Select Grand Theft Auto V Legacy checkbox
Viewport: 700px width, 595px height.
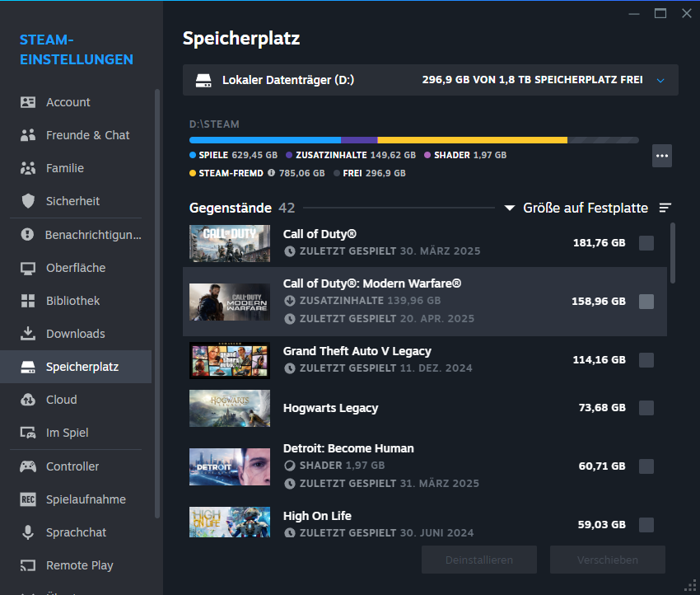(x=646, y=360)
